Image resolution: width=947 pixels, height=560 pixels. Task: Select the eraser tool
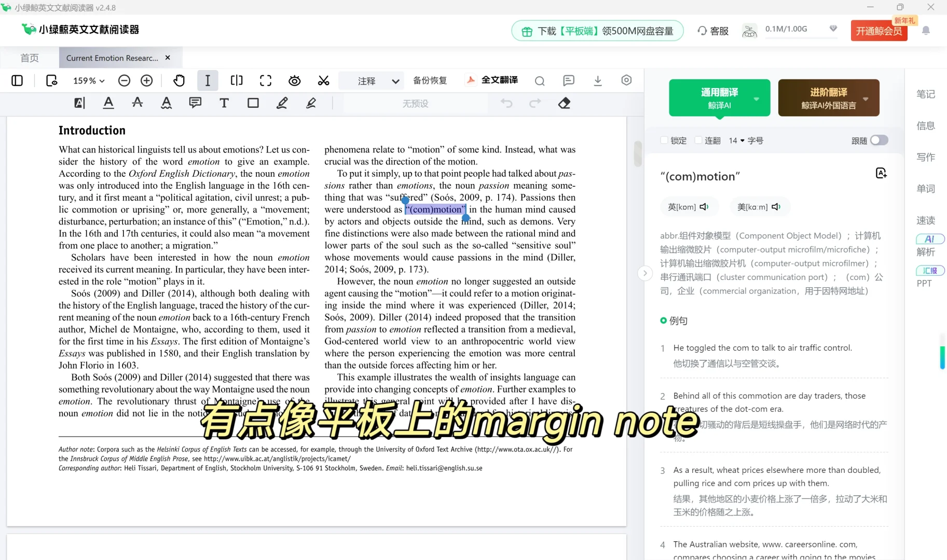click(x=564, y=103)
